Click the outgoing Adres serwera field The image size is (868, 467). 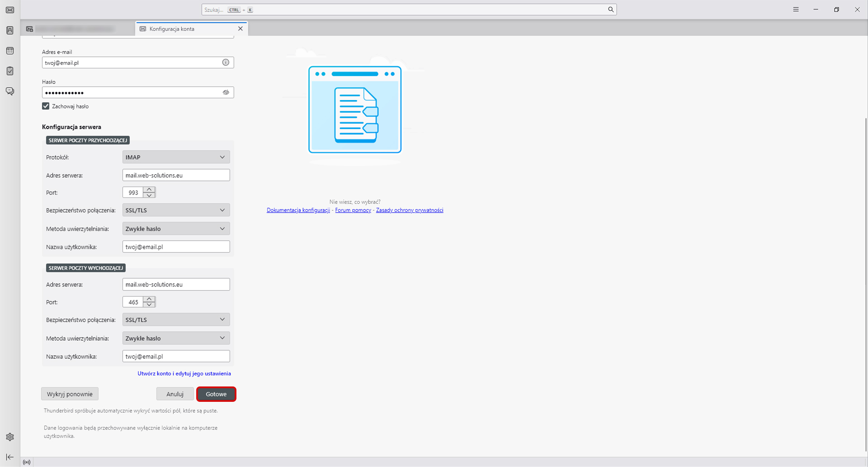(176, 284)
